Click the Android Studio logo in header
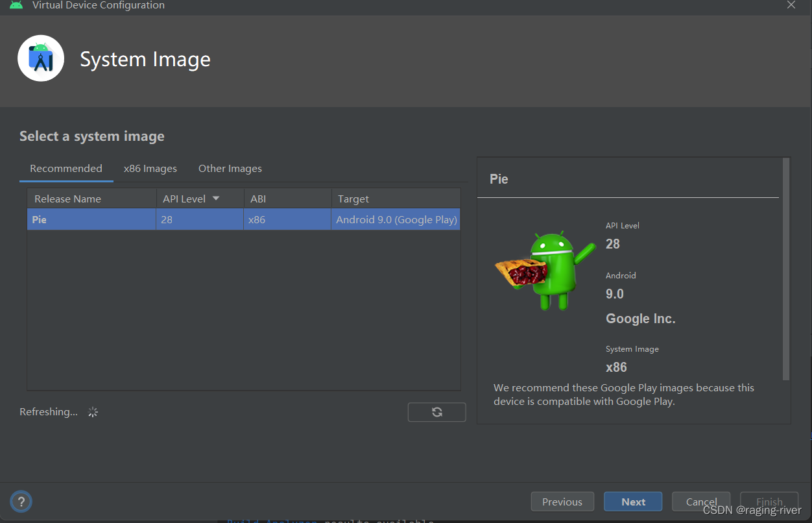Screen dimensions: 812x523 (41, 58)
